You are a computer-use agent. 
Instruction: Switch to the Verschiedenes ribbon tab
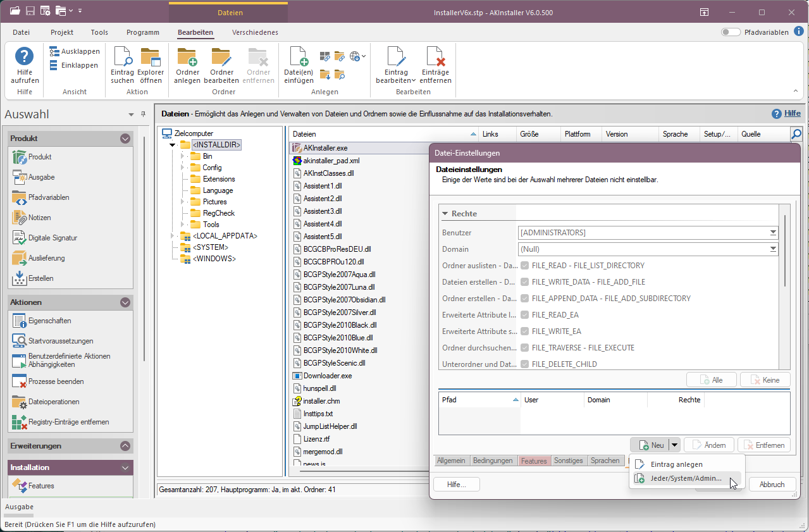255,32
